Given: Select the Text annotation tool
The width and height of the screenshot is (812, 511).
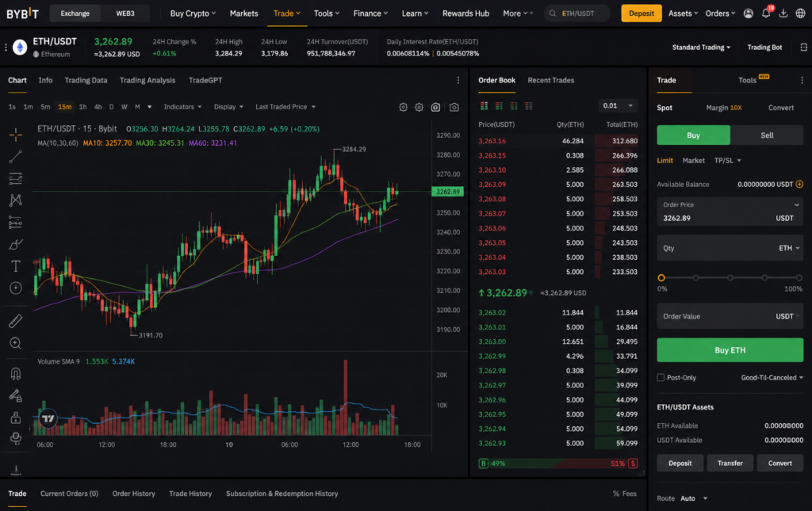Looking at the screenshot, I should click(x=16, y=266).
